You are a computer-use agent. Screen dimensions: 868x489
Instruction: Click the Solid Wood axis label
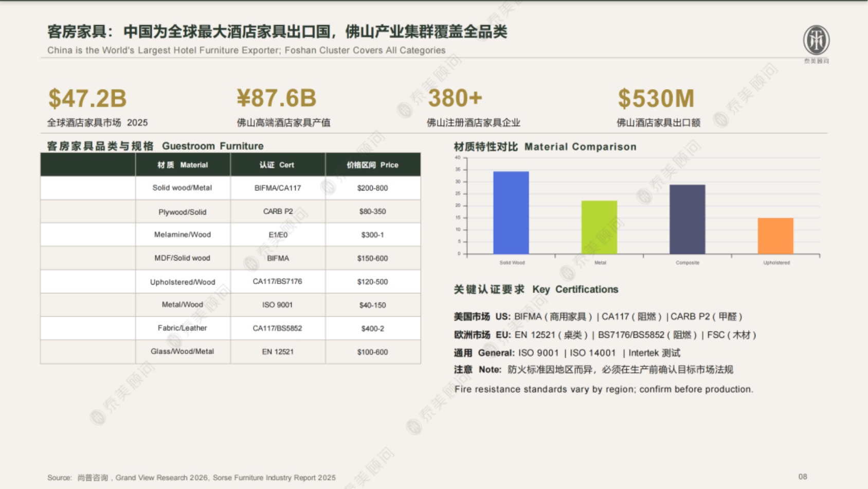tap(512, 263)
